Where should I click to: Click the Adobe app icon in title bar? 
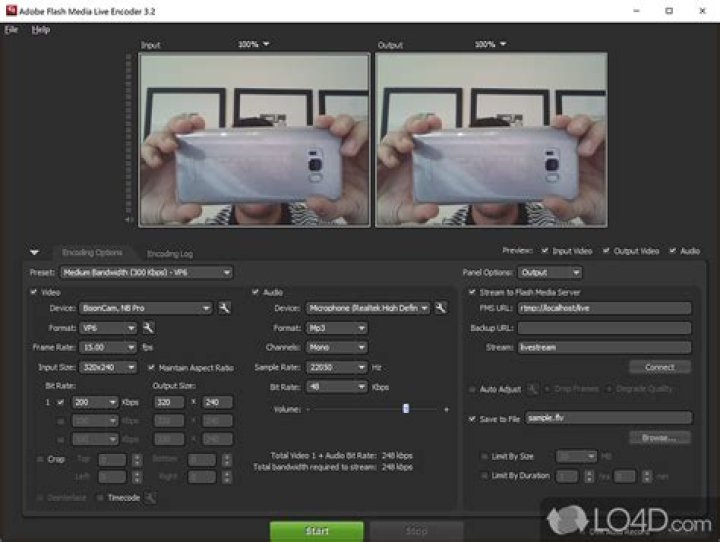point(10,10)
